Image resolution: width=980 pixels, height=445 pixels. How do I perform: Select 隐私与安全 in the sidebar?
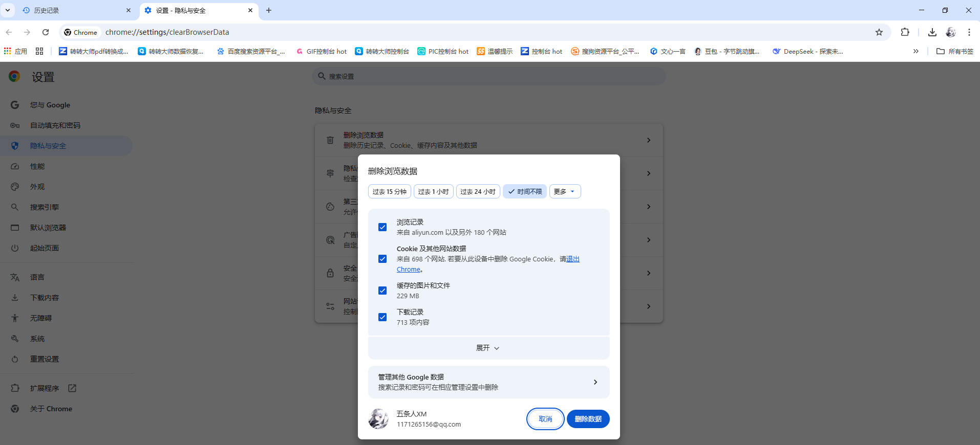[x=67, y=146]
